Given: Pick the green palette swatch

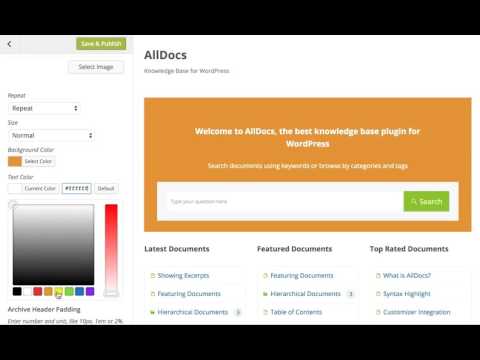Looking at the screenshot, I should [69, 291].
